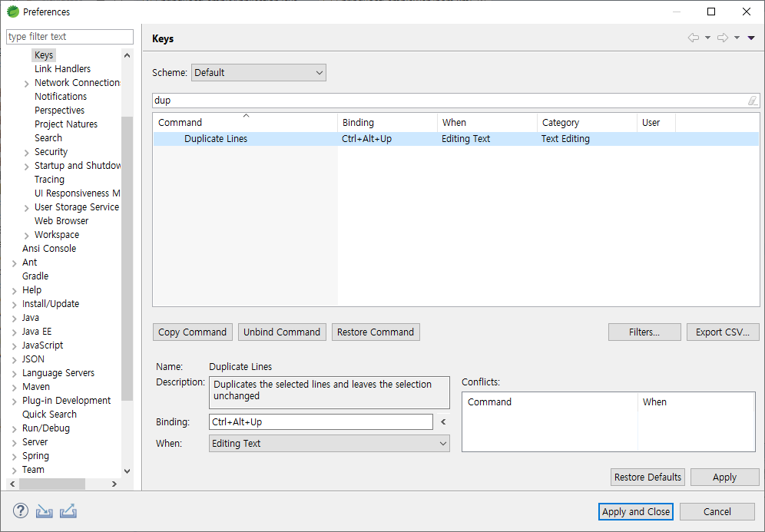This screenshot has height=532, width=765.
Task: Click the forward navigation arrow icon
Action: pyautogui.click(x=723, y=38)
